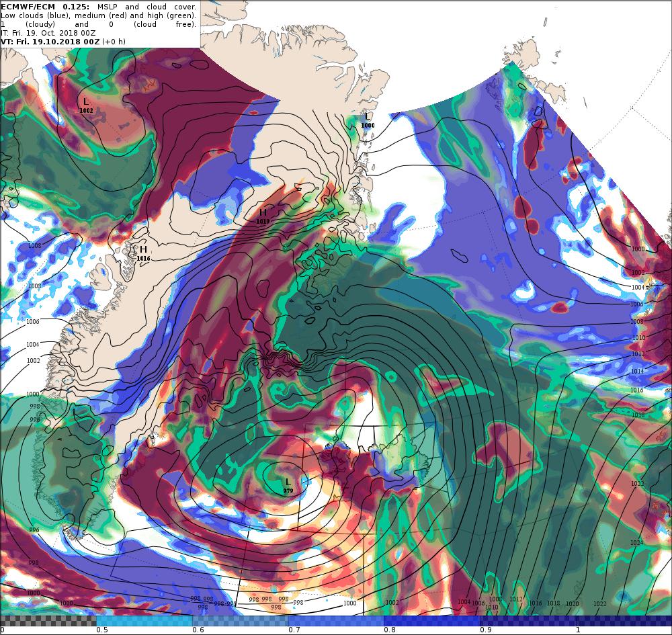
Task: Click the '(+0 h)' forecast offset text
Action: point(114,42)
